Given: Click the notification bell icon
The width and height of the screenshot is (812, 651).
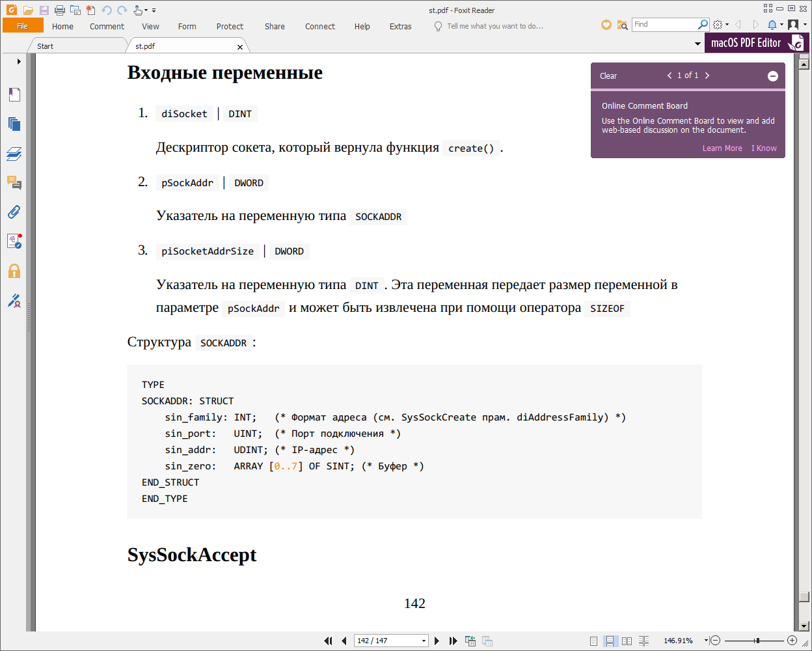Looking at the screenshot, I should [x=772, y=25].
